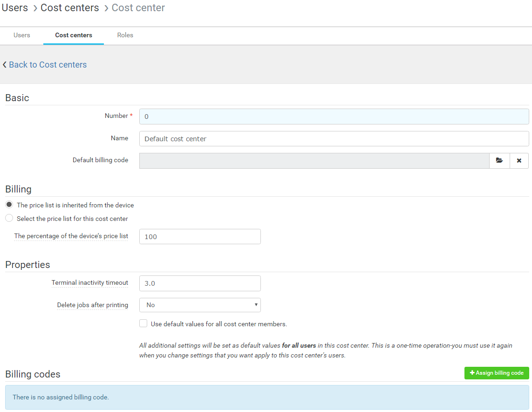Image resolution: width=532 pixels, height=412 pixels.
Task: Click Cost centers in the breadcrumb
Action: click(x=70, y=8)
